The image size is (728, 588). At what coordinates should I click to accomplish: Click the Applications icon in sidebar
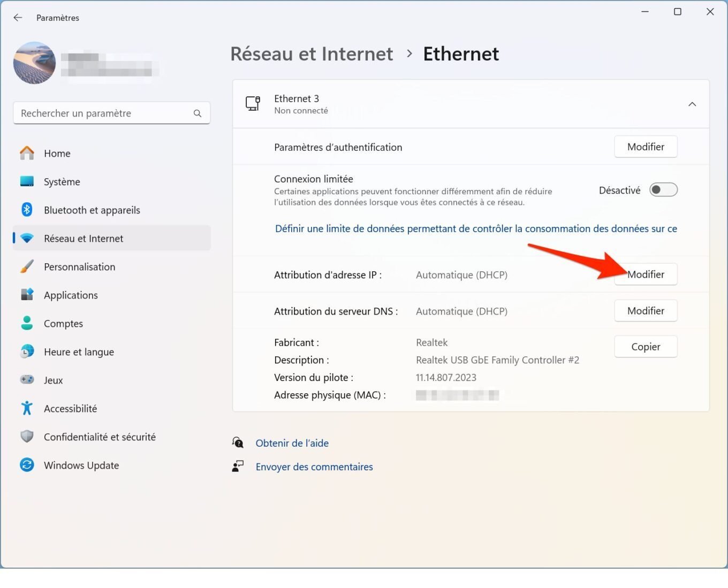point(27,295)
